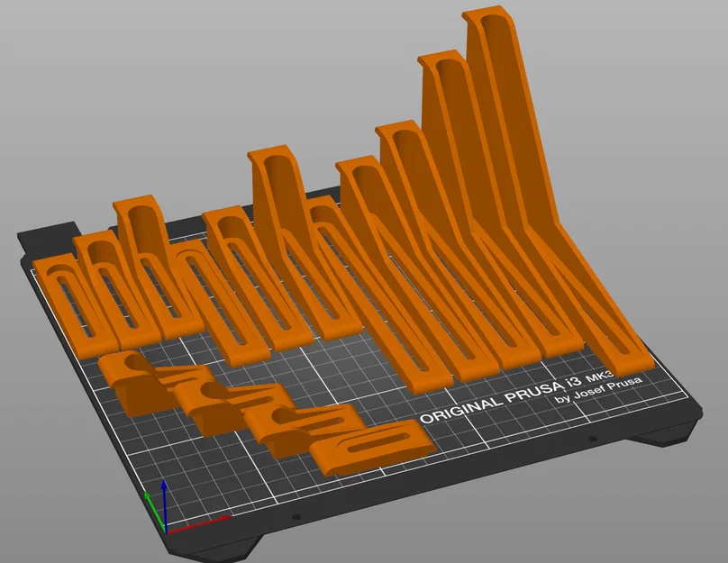Select the middle bracket of the center row

tap(270, 270)
